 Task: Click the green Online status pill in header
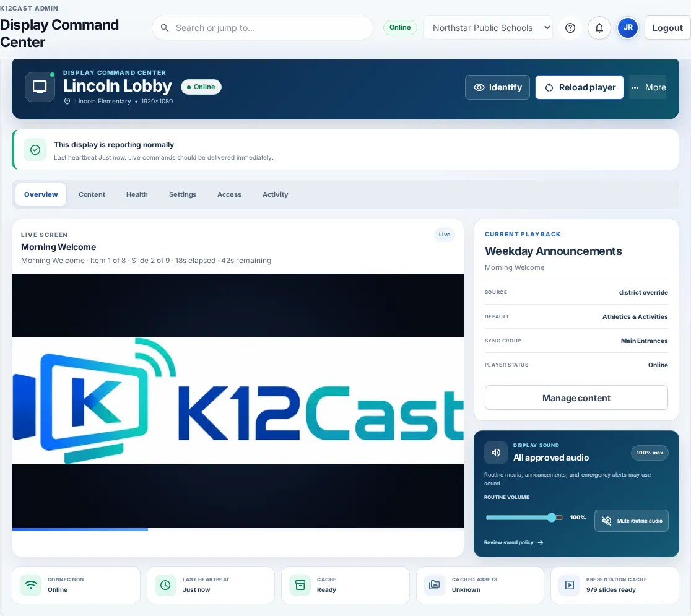[x=400, y=27]
